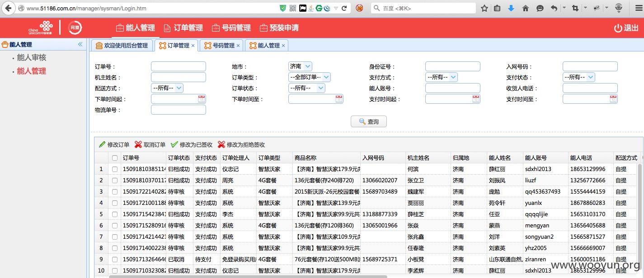This screenshot has height=278, width=644.
Task: Tick the checkbox for order row 5
Action: click(115, 214)
